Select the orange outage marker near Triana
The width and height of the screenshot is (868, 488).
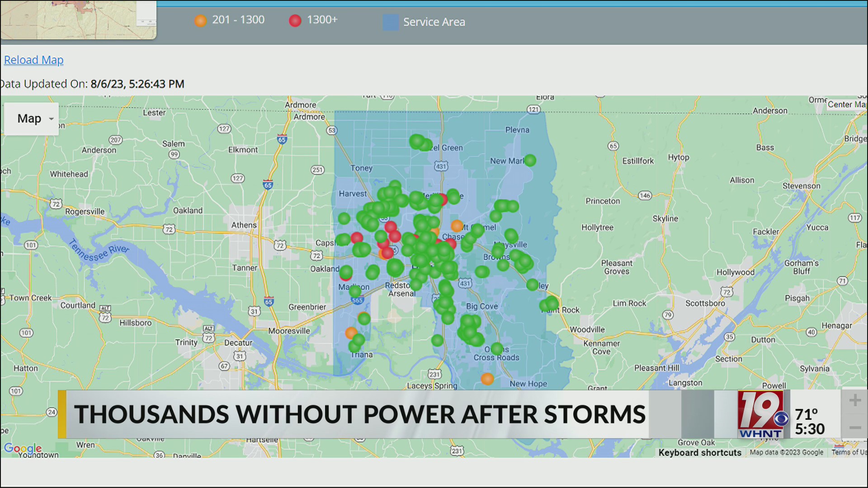pos(350,333)
